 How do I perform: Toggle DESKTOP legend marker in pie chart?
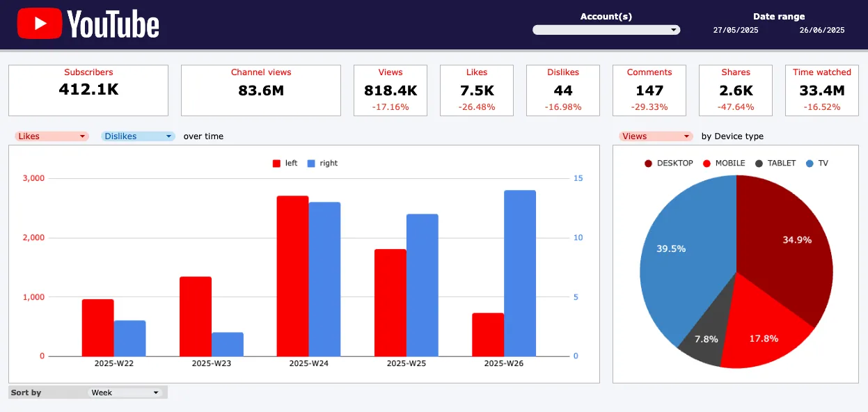click(648, 164)
